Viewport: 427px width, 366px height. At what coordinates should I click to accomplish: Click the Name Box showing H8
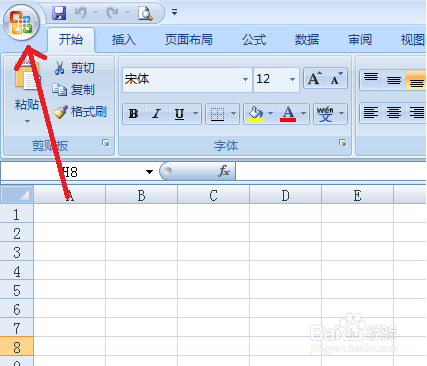72,172
